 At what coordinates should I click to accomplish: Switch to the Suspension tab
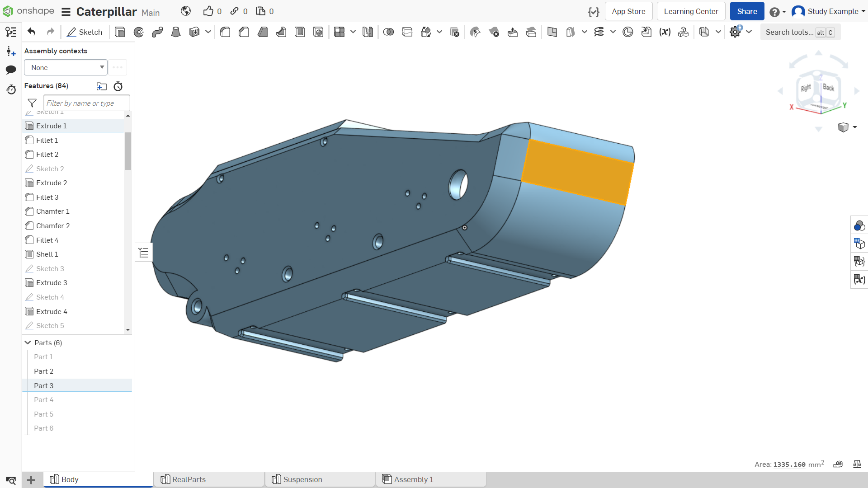point(320,479)
